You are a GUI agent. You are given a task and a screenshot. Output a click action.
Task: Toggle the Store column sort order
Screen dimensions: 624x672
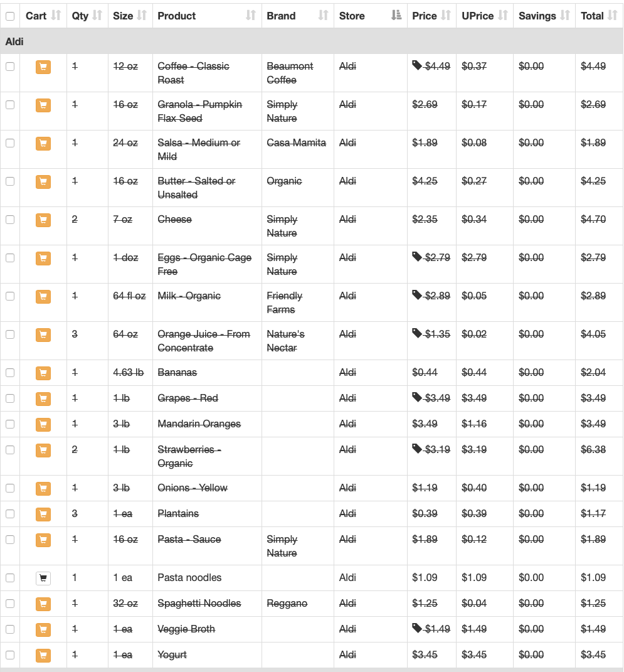click(x=371, y=16)
